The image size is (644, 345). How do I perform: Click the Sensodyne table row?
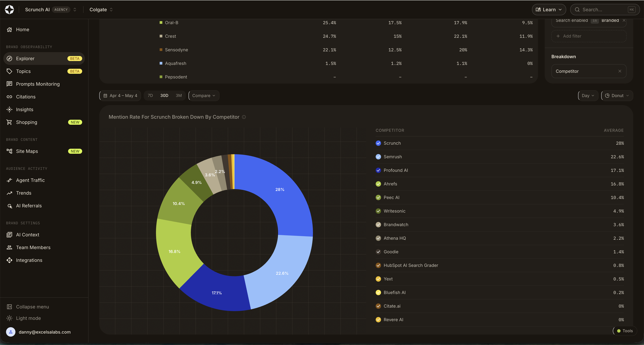[346, 50]
